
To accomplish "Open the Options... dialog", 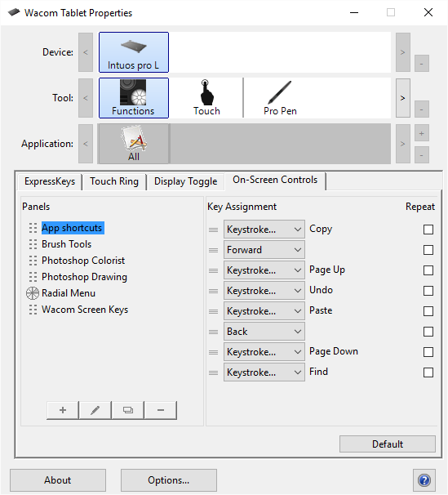I will click(x=169, y=480).
